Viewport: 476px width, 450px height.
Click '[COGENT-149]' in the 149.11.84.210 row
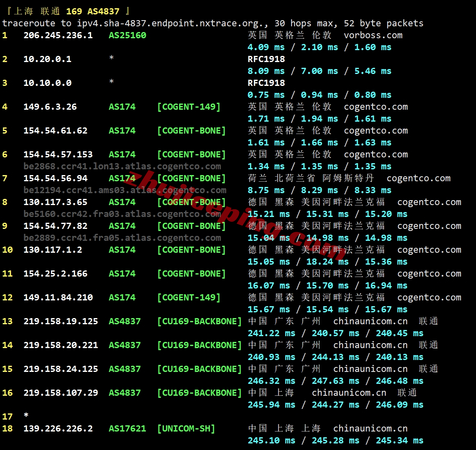189,298
